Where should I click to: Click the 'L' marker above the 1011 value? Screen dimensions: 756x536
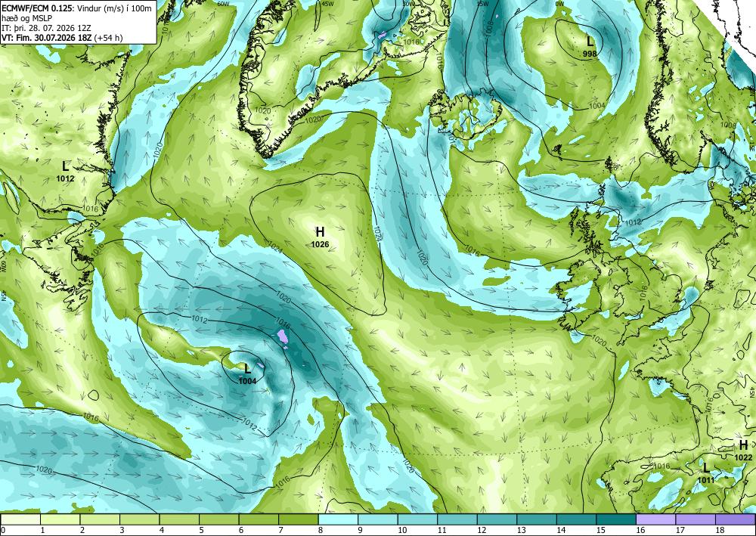coord(706,467)
